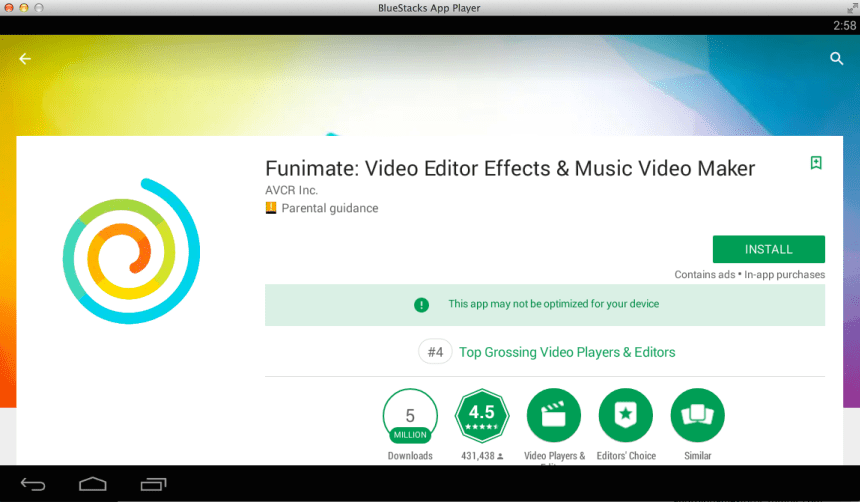Click the 'Contains ads • In-app purchases' text
Image resolution: width=860 pixels, height=502 pixels.
[749, 275]
